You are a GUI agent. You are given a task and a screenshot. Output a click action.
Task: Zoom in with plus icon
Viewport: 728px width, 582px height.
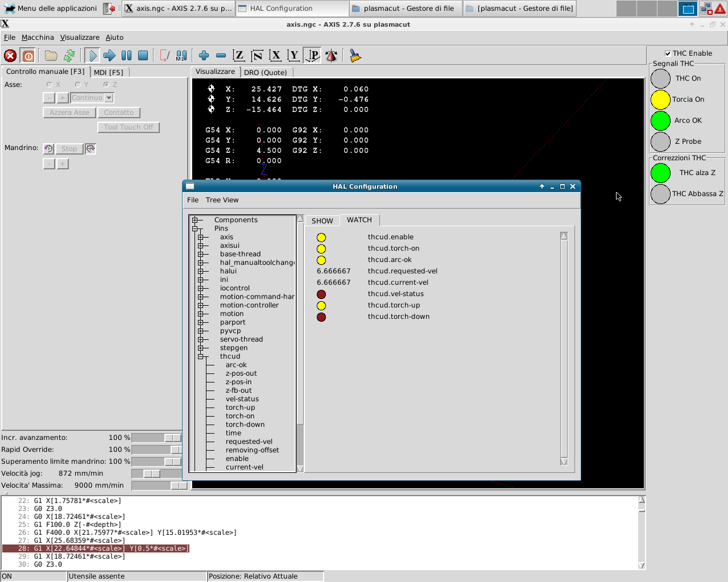coord(204,56)
